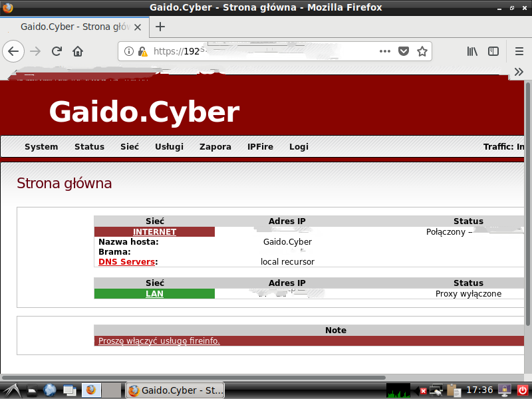Open the Zapora firewall menu
This screenshot has width=532, height=399.
(x=215, y=146)
